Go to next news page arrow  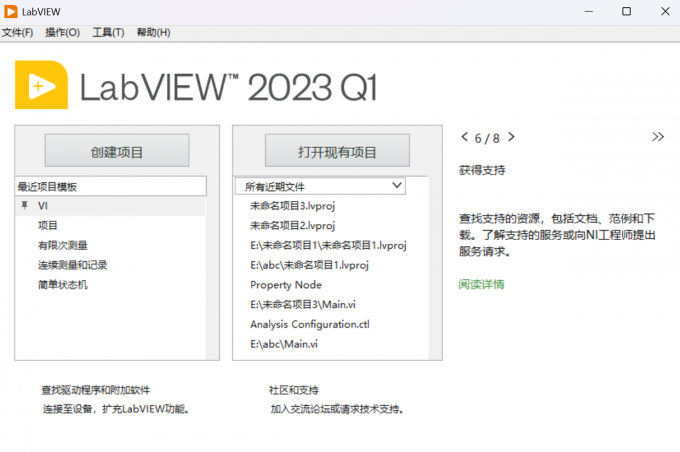coord(511,137)
